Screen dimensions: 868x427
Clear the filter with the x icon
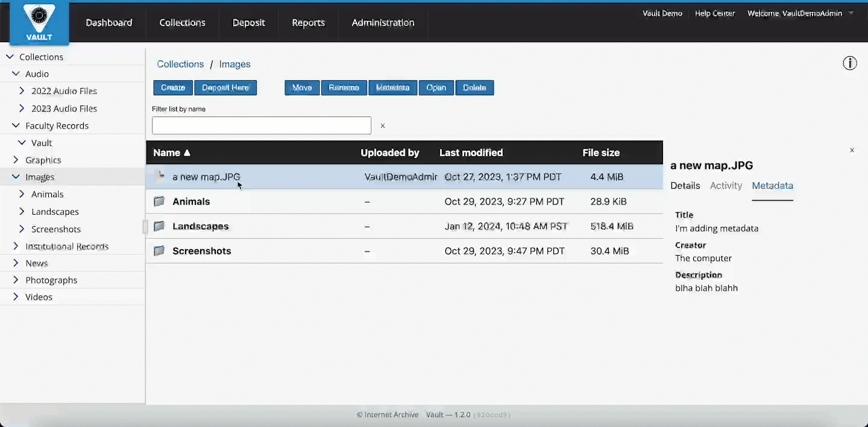(x=382, y=126)
